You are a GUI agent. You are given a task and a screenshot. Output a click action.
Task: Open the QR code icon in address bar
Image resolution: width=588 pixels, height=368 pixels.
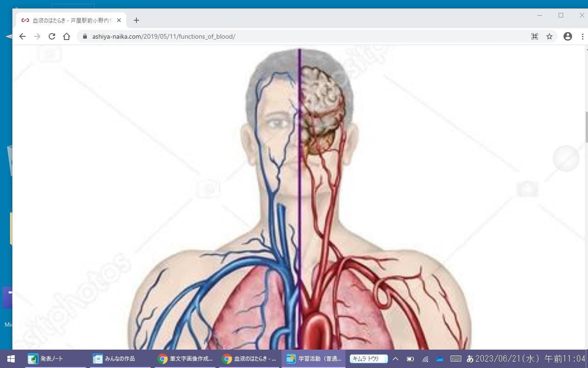pyautogui.click(x=535, y=36)
